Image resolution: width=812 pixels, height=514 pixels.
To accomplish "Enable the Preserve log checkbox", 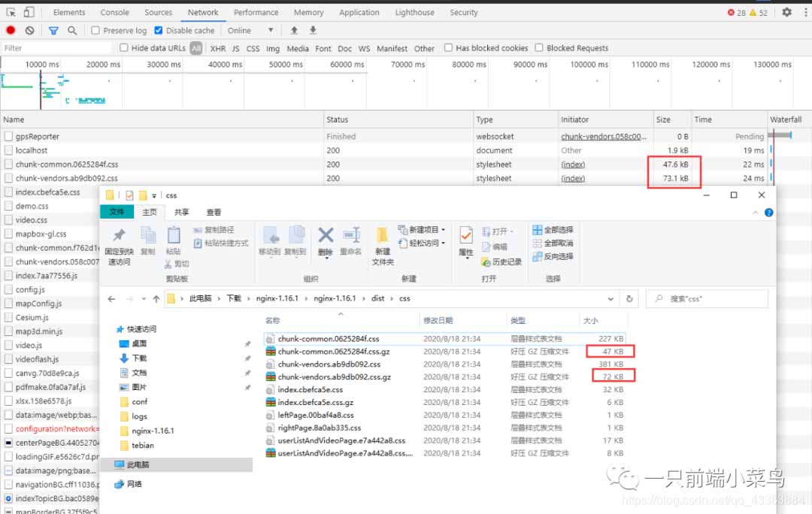I will pyautogui.click(x=95, y=31).
